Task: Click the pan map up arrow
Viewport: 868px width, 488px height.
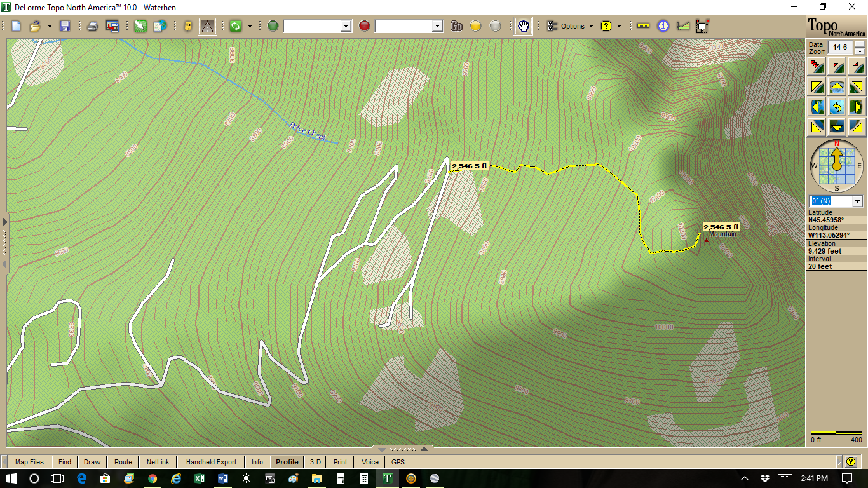Action: point(837,86)
